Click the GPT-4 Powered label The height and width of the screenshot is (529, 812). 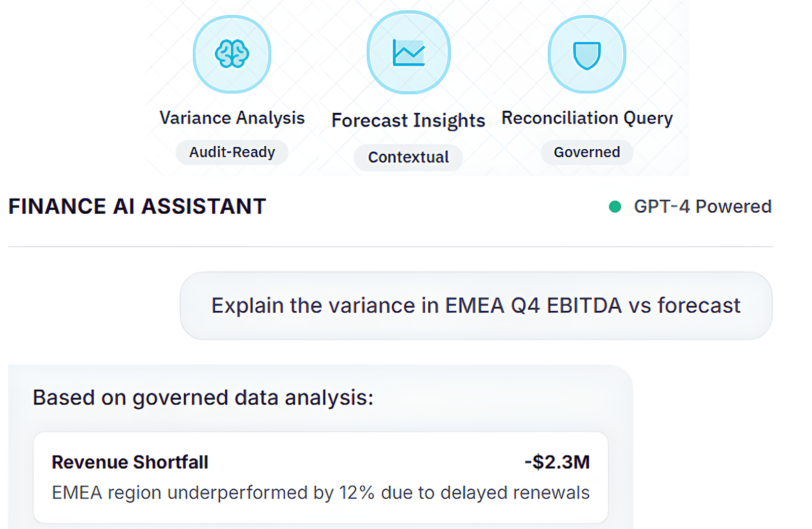point(702,207)
